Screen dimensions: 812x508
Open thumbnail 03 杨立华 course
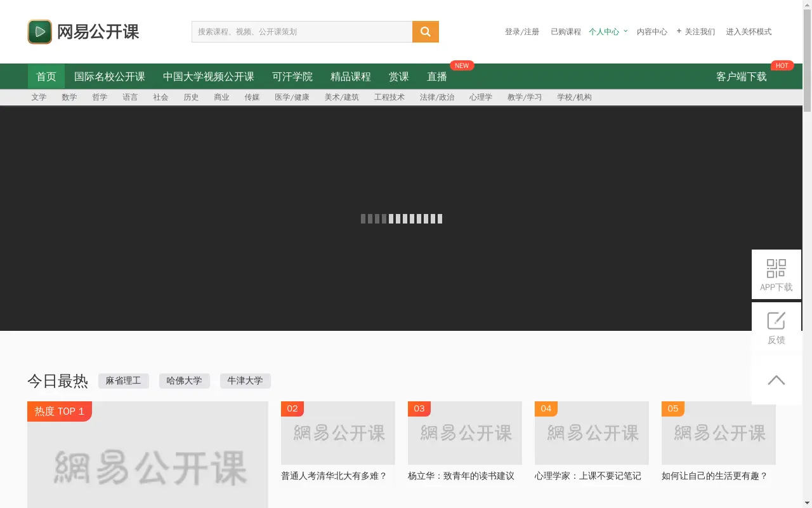465,433
